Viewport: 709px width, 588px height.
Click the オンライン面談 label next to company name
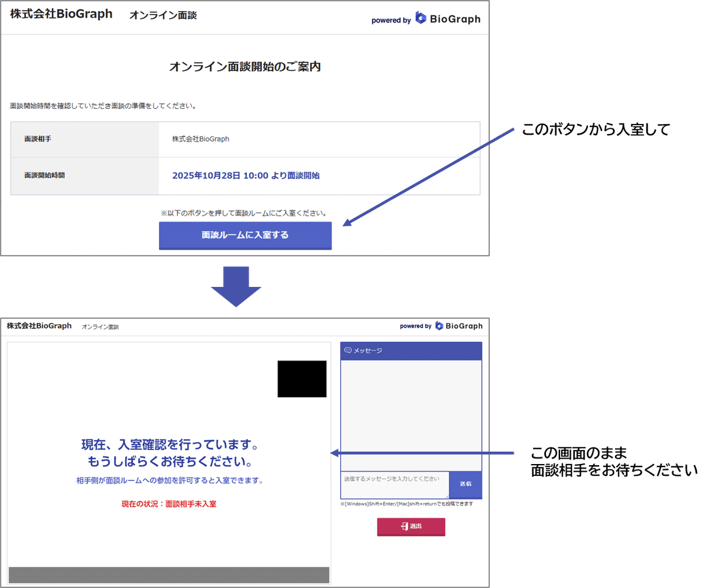click(x=163, y=16)
